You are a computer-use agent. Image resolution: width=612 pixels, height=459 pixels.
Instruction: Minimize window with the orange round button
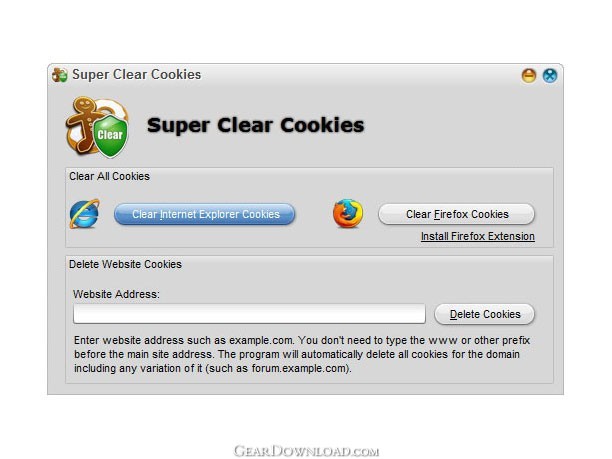pos(529,75)
